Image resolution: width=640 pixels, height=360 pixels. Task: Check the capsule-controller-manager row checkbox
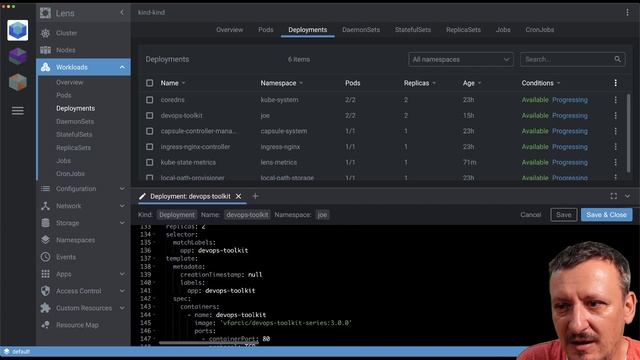coord(150,131)
